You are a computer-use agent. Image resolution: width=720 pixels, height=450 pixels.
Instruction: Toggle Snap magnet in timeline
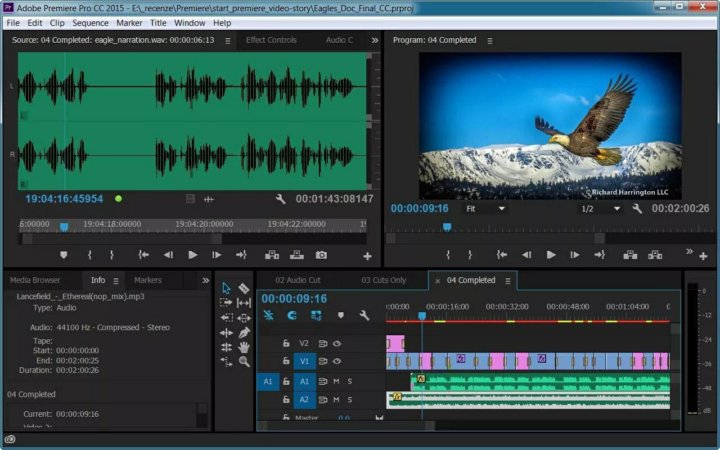tap(292, 315)
